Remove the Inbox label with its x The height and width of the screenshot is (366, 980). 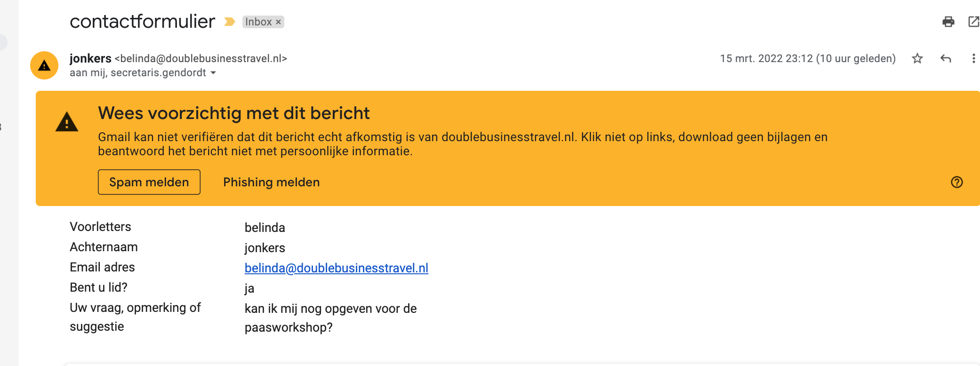tap(278, 22)
